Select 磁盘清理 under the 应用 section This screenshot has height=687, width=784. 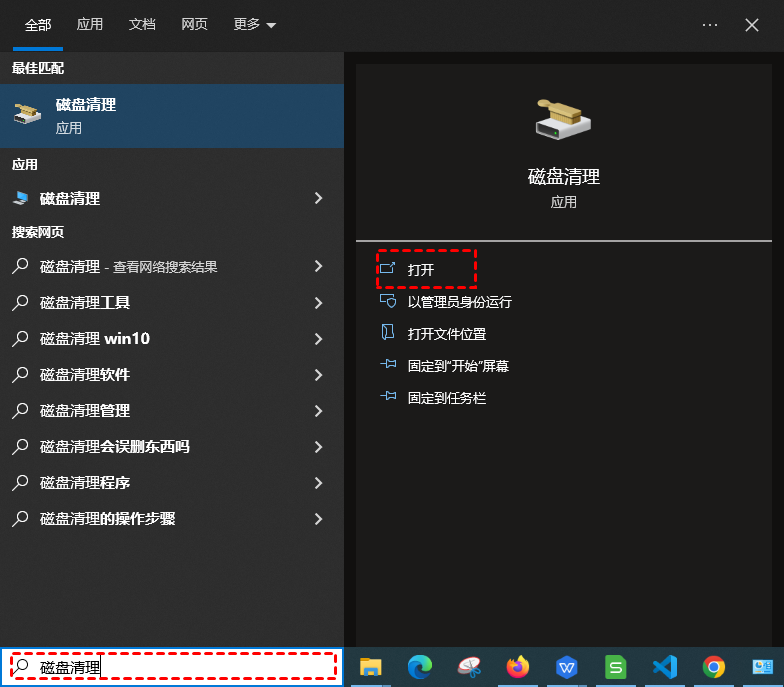[172, 198]
